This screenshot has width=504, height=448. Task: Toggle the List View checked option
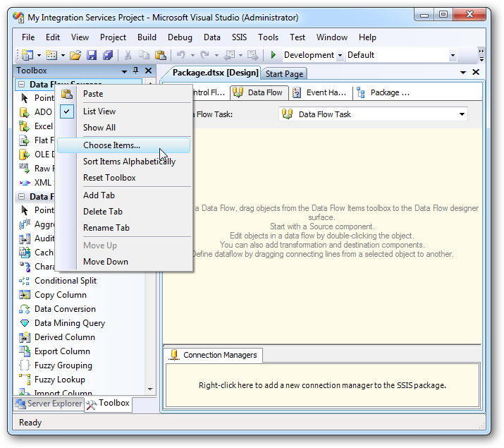99,111
